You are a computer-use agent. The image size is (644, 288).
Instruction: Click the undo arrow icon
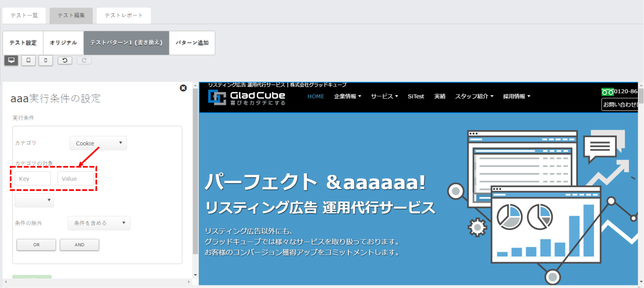tap(65, 60)
